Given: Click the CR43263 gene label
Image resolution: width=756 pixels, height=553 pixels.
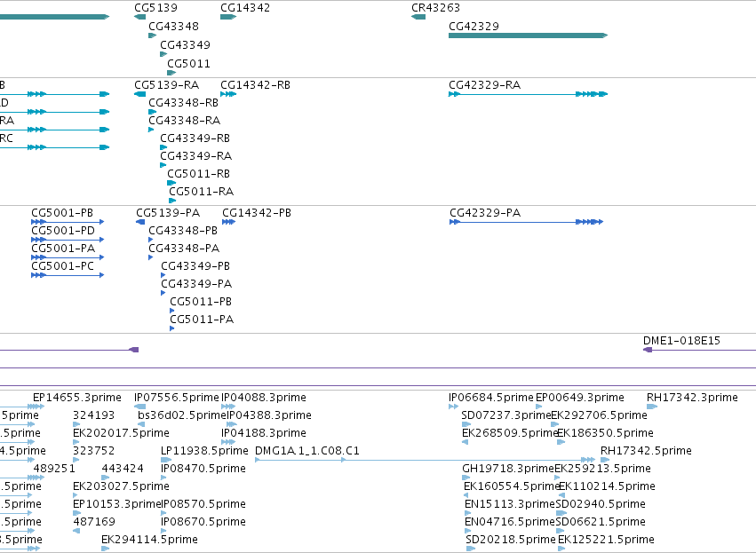Looking at the screenshot, I should click(435, 8).
